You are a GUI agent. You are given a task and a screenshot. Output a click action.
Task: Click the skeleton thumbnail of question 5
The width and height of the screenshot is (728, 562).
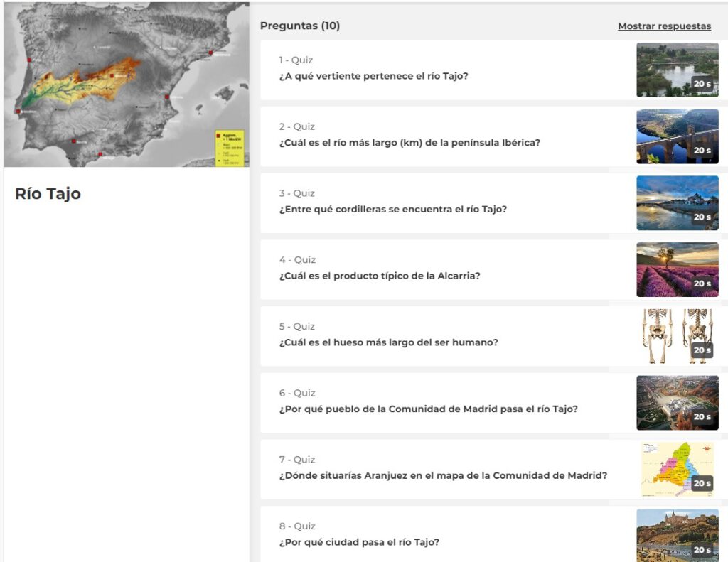point(677,336)
